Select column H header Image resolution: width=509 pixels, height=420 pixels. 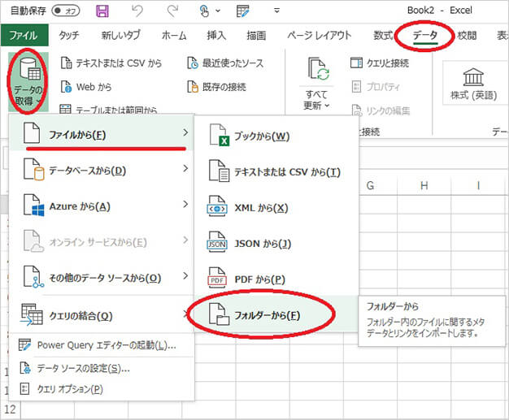(x=424, y=186)
